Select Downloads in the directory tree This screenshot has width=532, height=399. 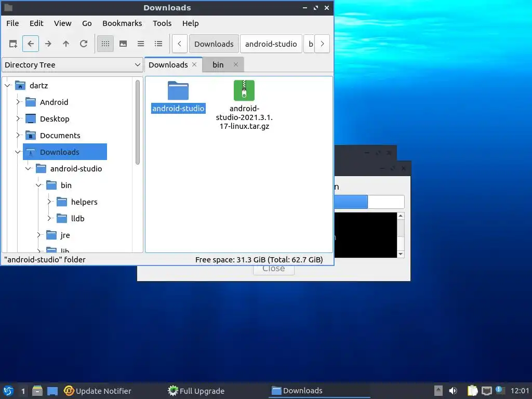(x=65, y=152)
